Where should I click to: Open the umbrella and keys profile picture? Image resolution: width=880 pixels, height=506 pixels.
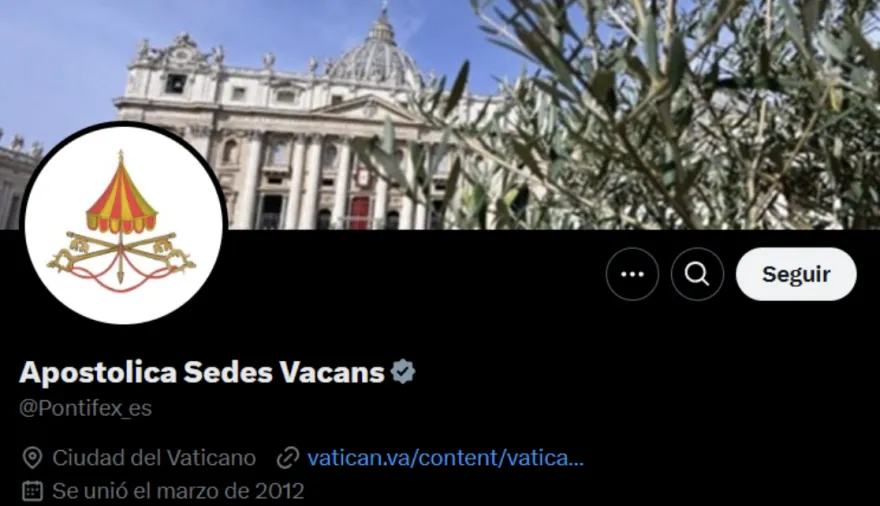click(124, 224)
